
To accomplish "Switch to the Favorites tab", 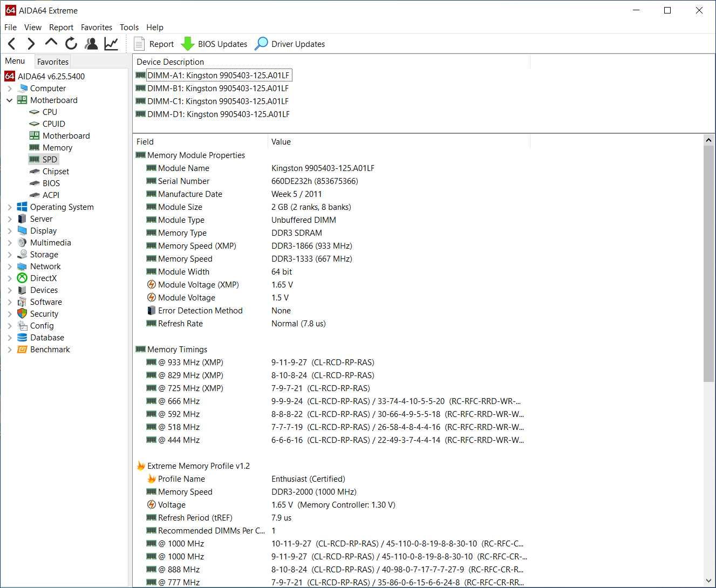I will [53, 61].
